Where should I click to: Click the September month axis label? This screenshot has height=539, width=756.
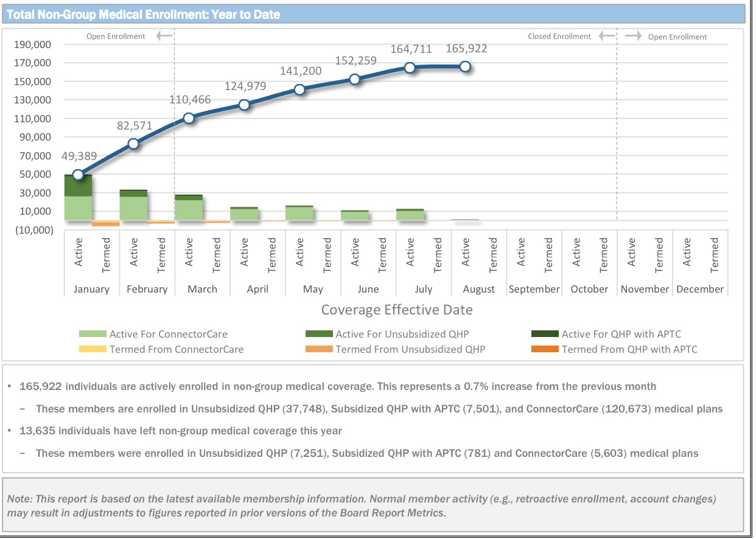534,290
